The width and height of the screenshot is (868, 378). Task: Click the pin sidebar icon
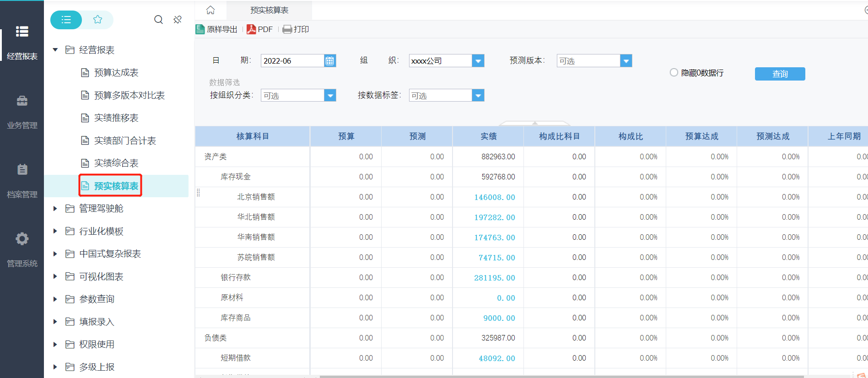[178, 20]
